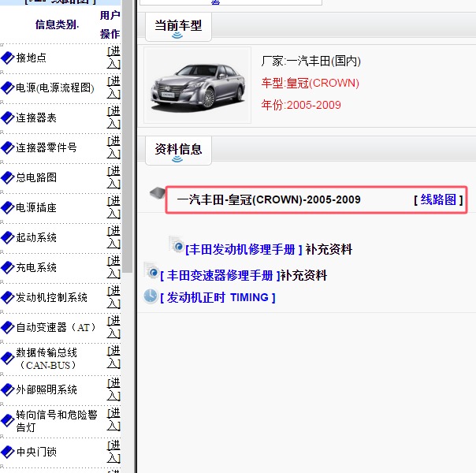Click the book icon beside 发动机控制系统

pos(8,297)
